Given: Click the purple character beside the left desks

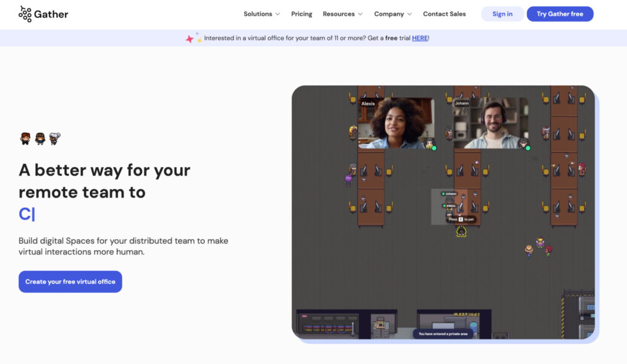Looking at the screenshot, I should (349, 179).
